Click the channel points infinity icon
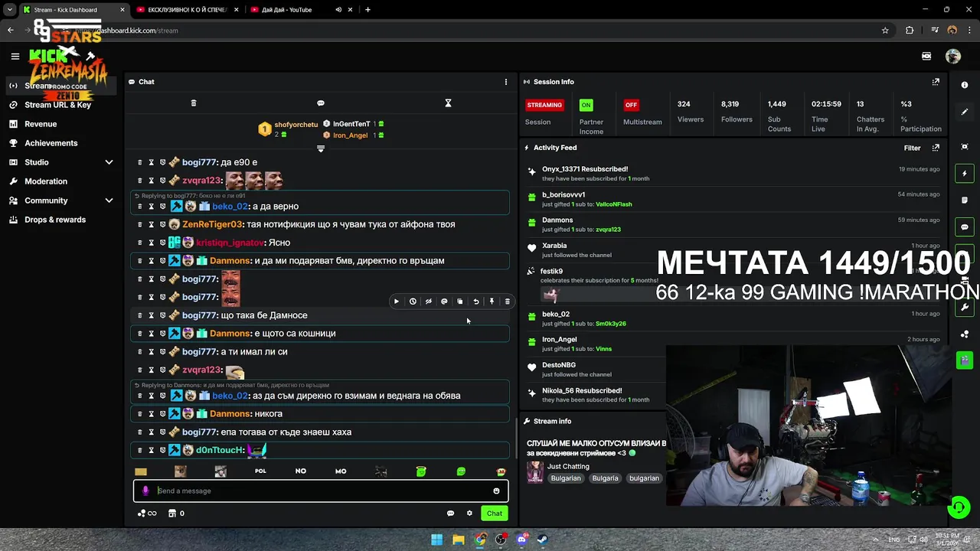The width and height of the screenshot is (980, 551). pyautogui.click(x=147, y=514)
